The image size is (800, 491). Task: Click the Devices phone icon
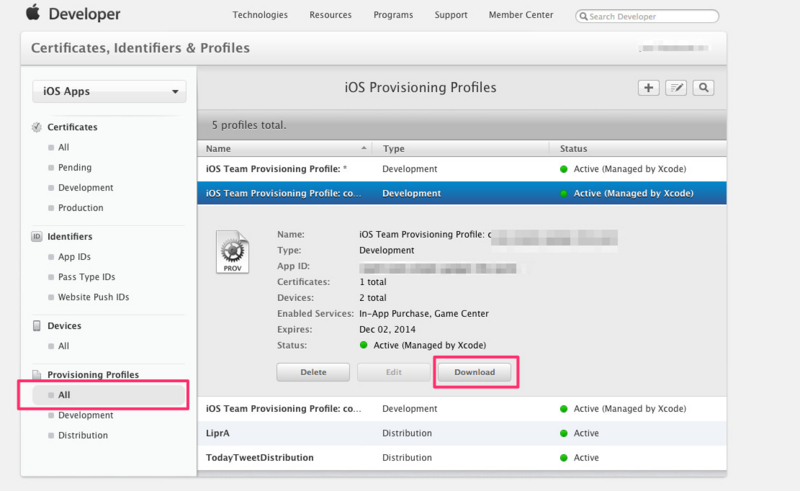[37, 326]
